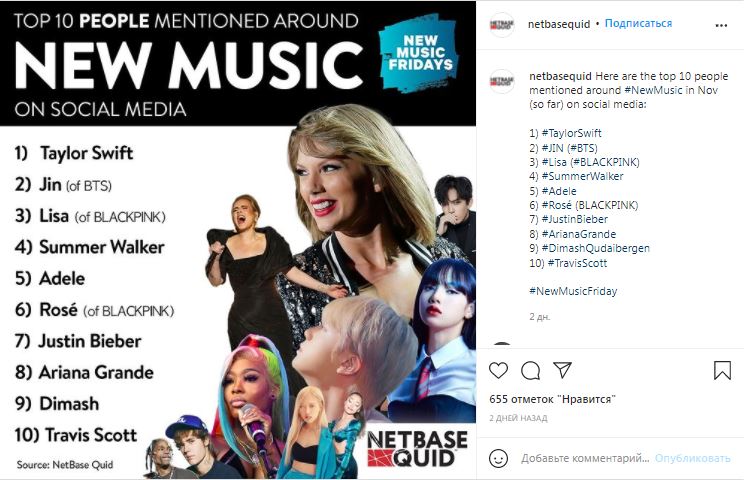Open comments via speech bubble icon
Viewport: 744px width, 480px height.
click(530, 370)
